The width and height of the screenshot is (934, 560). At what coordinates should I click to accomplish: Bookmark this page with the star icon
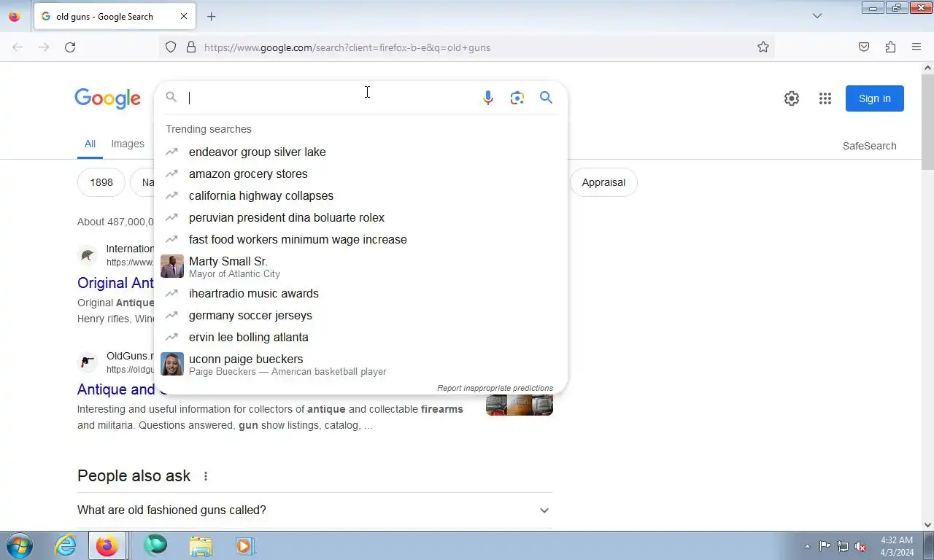pos(763,47)
